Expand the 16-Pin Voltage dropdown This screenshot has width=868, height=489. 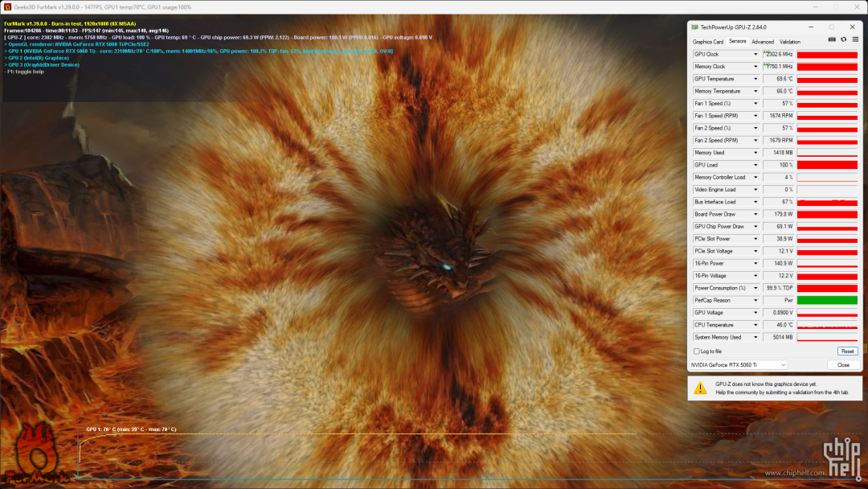[755, 276]
